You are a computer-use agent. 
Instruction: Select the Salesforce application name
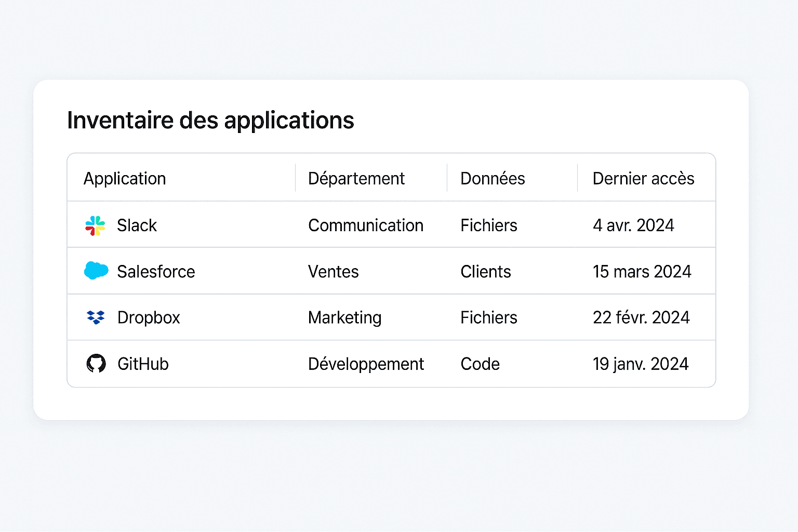pyautogui.click(x=156, y=271)
